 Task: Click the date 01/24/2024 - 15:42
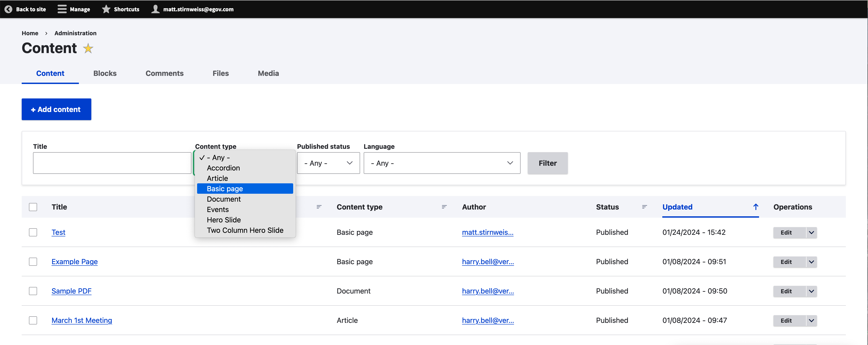pos(694,232)
